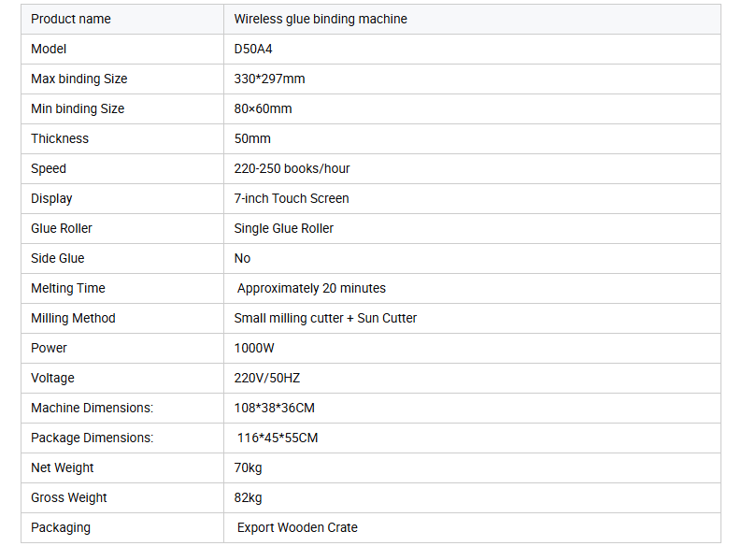Click the 108*38*36CM machine dimensions value

(275, 408)
